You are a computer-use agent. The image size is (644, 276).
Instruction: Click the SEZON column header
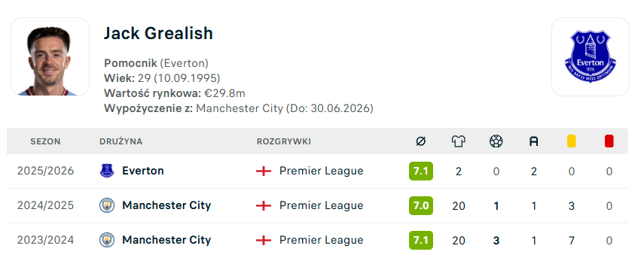pos(45,141)
